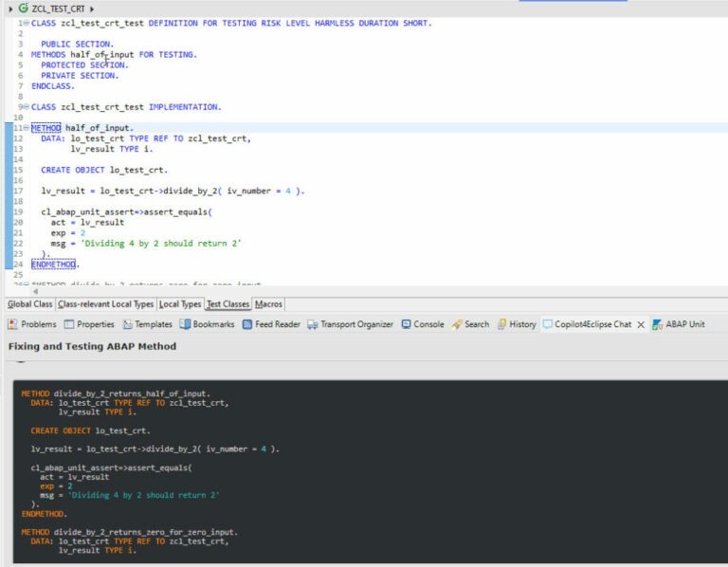Switch to Class-relevant Local Types tab
Viewport: 728px width, 567px height.
click(x=105, y=304)
